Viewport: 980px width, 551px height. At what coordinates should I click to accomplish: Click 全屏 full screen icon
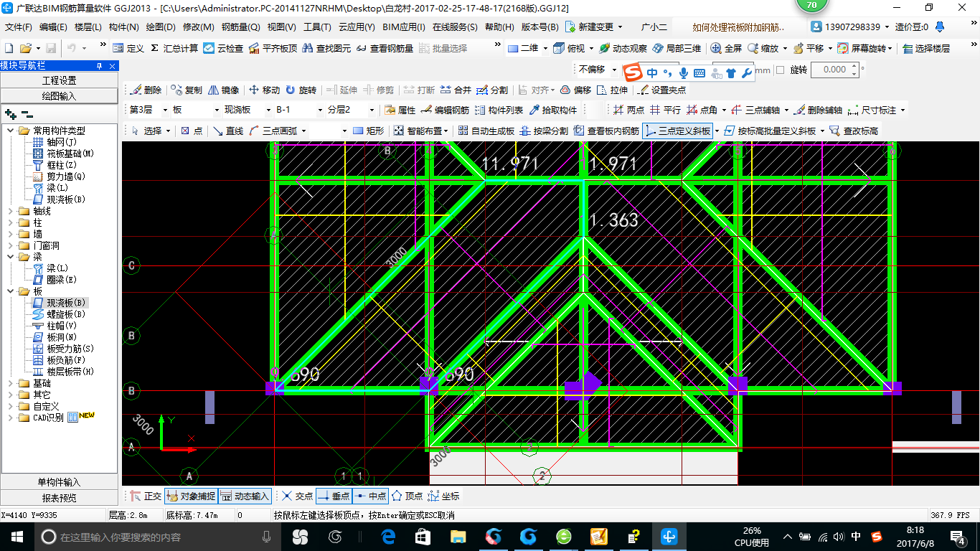coord(727,48)
